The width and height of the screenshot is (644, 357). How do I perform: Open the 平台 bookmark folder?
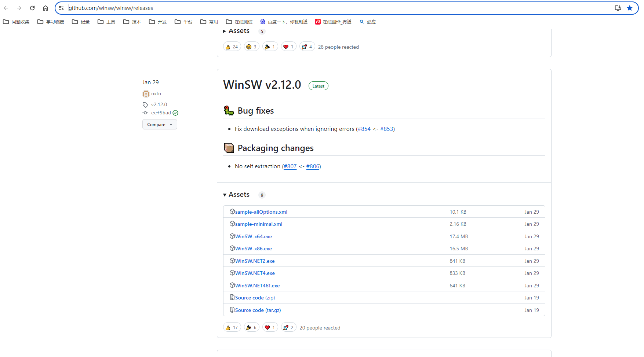point(183,22)
